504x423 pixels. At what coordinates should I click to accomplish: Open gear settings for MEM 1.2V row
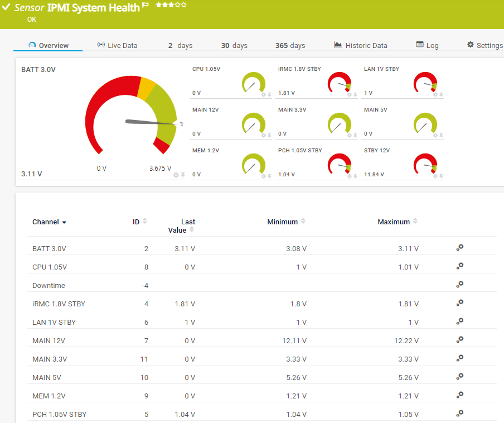(x=459, y=395)
